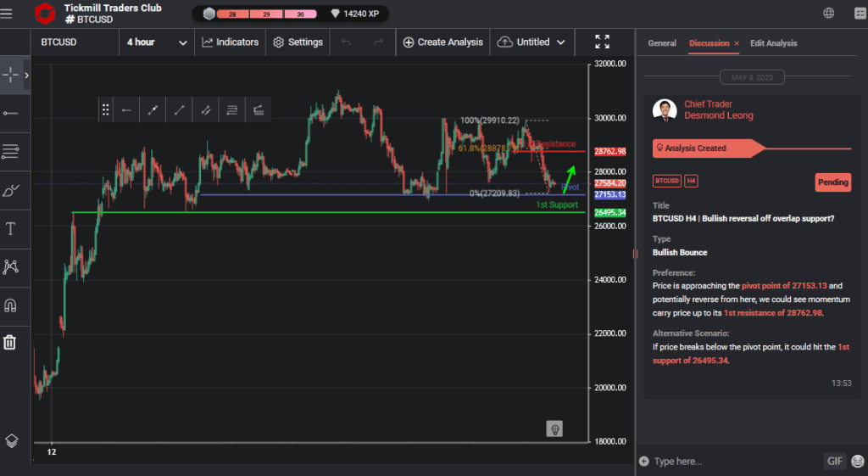Click the 27584.20 current price label
The height and width of the screenshot is (476, 868).
point(610,183)
